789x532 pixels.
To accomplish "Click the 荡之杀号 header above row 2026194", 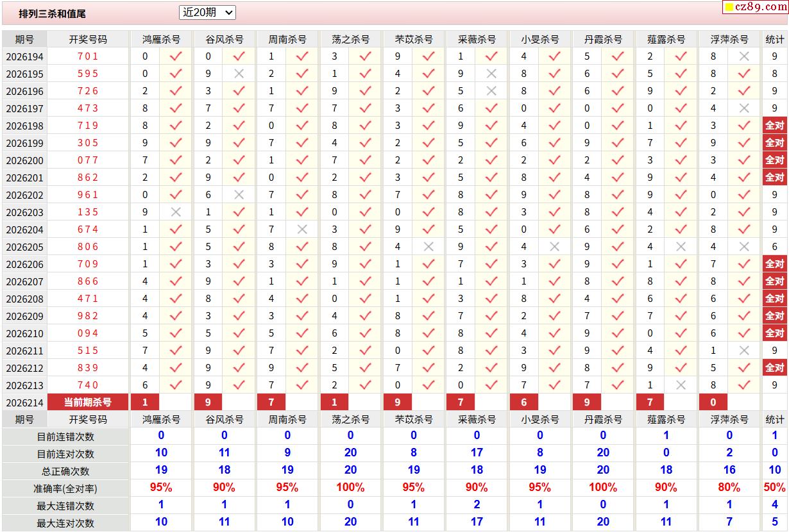I will [350, 39].
